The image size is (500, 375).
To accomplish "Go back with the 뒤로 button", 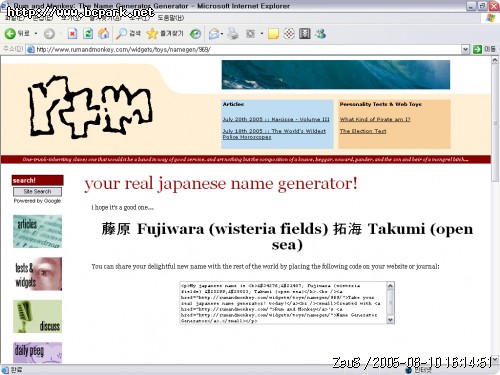I will pyautogui.click(x=17, y=33).
